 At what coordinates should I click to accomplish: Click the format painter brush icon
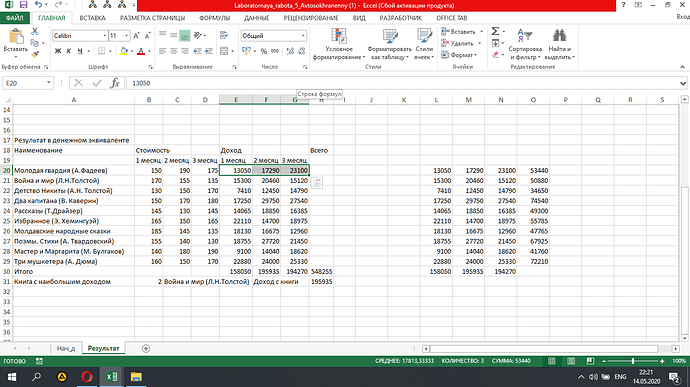click(x=35, y=55)
